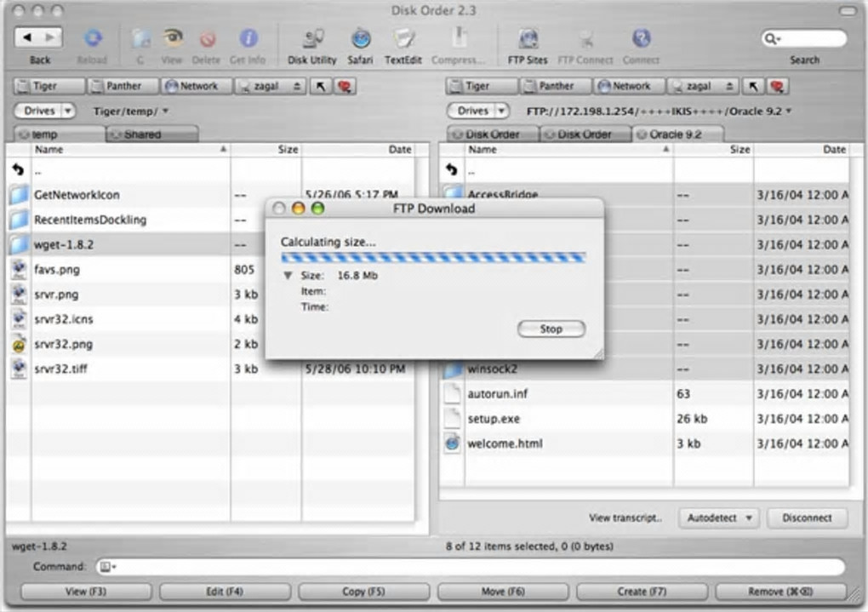Click the Delete toolbar icon

click(x=207, y=39)
